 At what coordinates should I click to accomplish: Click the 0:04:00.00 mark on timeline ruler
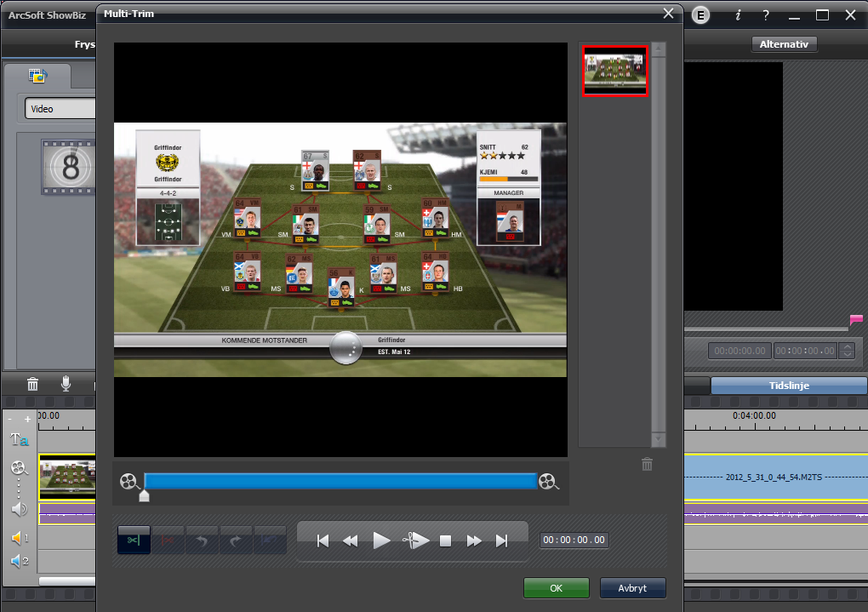point(754,415)
